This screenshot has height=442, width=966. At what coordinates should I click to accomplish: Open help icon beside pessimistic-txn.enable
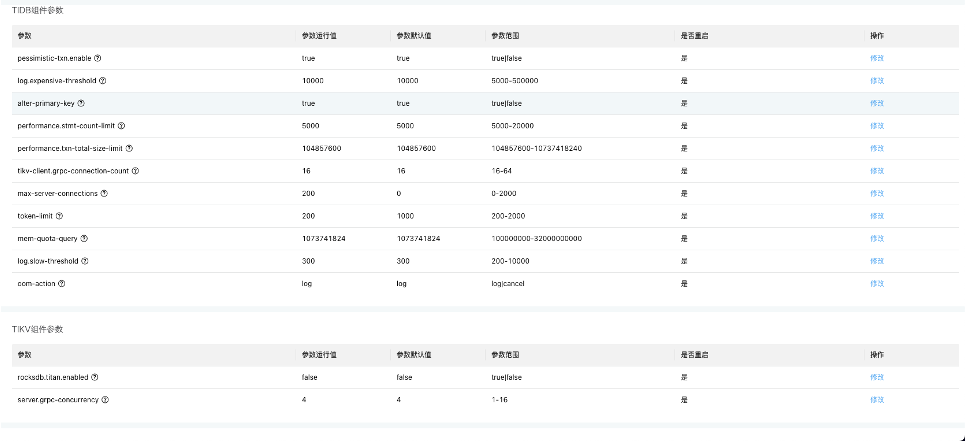coord(97,59)
